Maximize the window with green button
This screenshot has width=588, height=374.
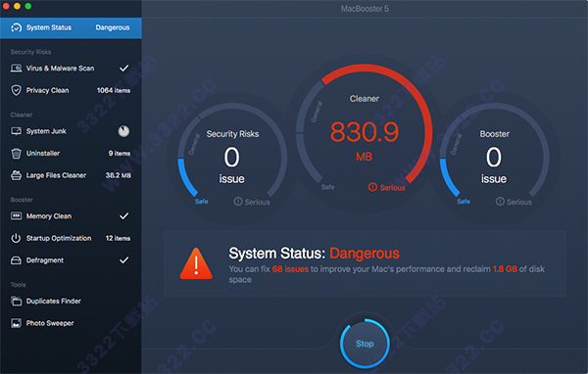(28, 6)
